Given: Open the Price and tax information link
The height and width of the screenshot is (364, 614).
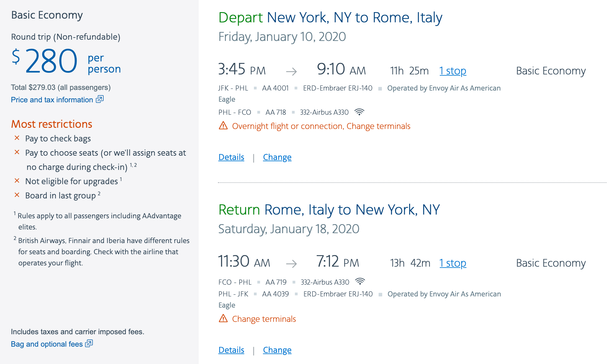Looking at the screenshot, I should [x=52, y=100].
